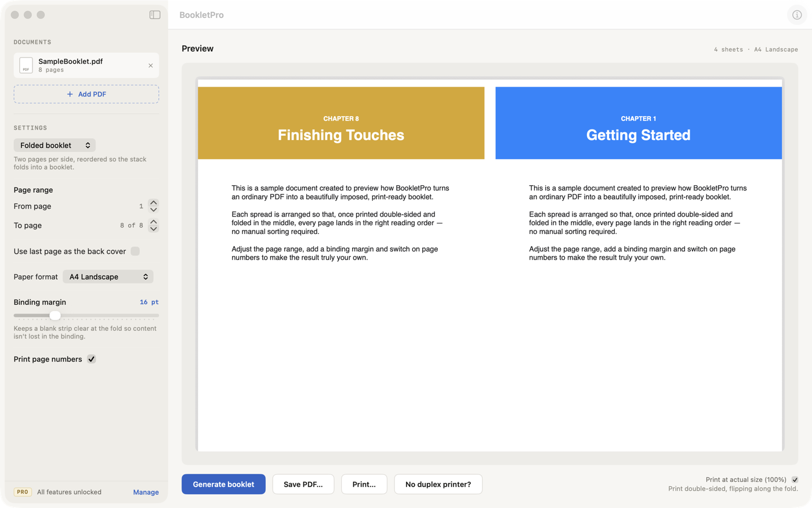Click the 16 pt binding margin value
The image size is (812, 508).
tap(149, 302)
